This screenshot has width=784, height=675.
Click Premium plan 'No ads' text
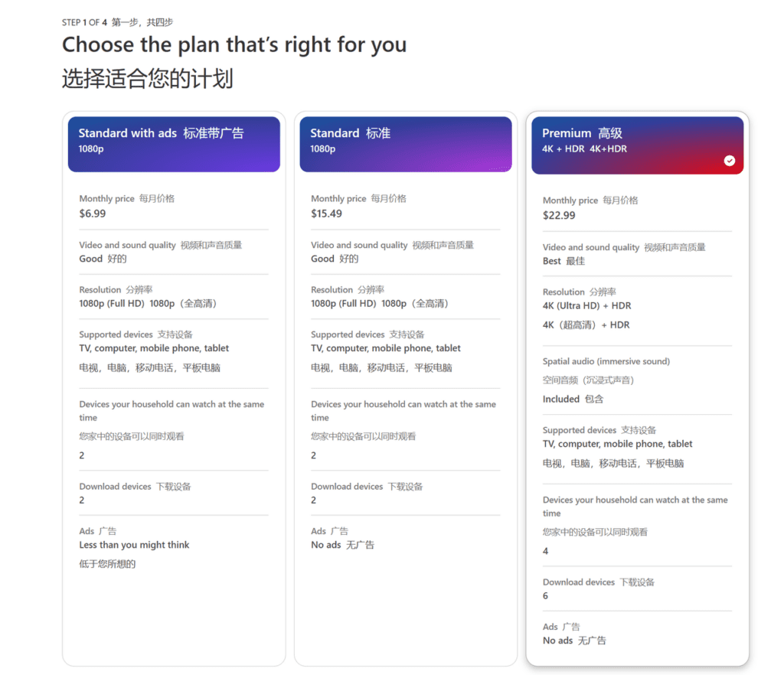click(x=558, y=641)
